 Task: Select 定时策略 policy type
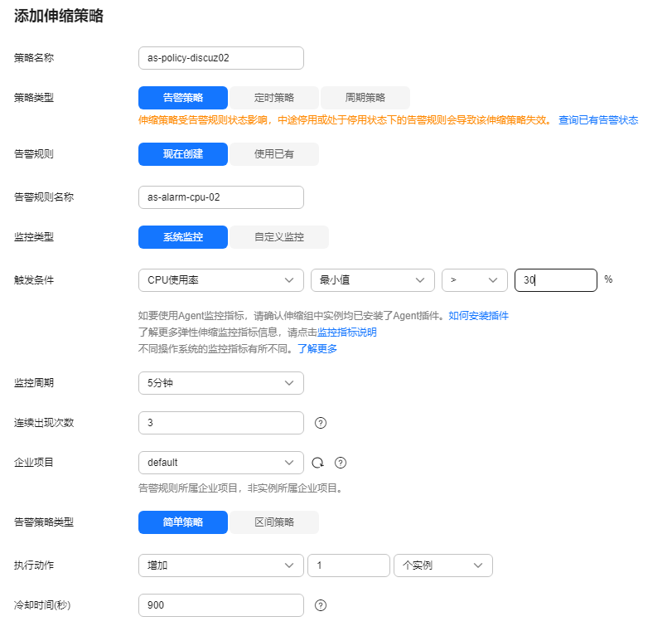coord(274,98)
